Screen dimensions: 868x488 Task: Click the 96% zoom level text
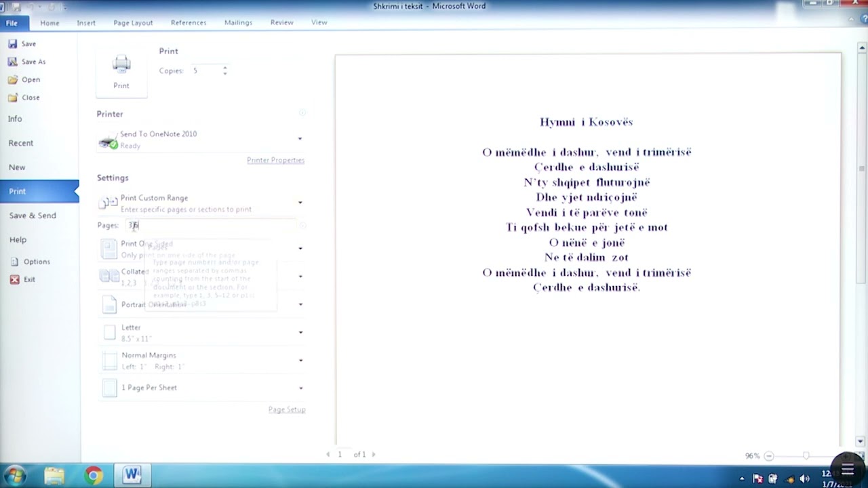[752, 456]
